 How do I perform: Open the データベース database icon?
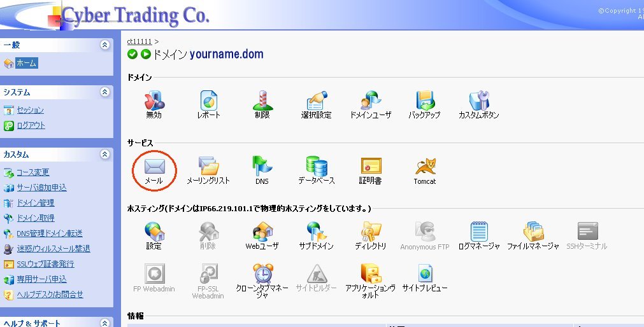317,167
